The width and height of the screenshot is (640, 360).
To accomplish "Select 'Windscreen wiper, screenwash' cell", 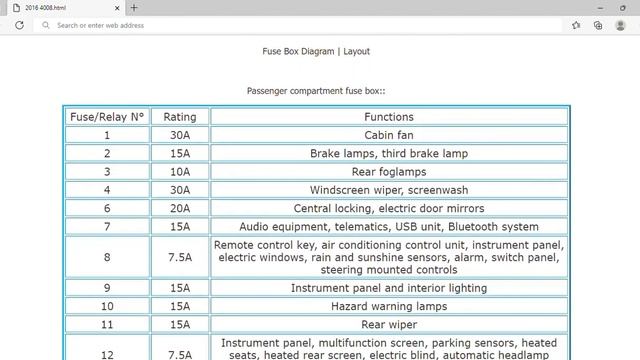I will pyautogui.click(x=389, y=190).
